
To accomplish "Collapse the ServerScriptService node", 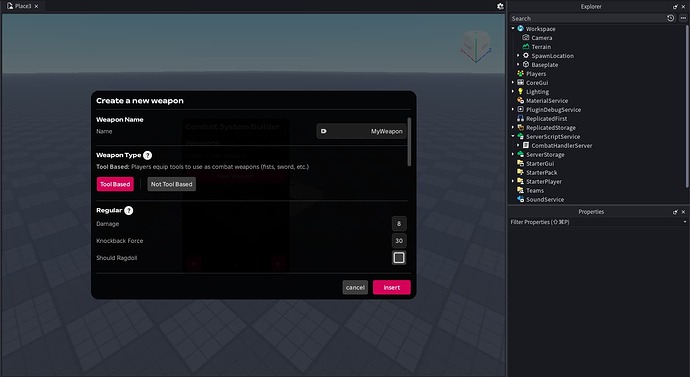I will 513,136.
